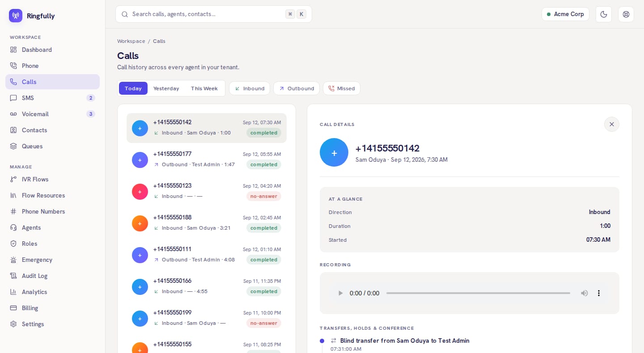Click the Phone Numbers hash icon

point(13,211)
